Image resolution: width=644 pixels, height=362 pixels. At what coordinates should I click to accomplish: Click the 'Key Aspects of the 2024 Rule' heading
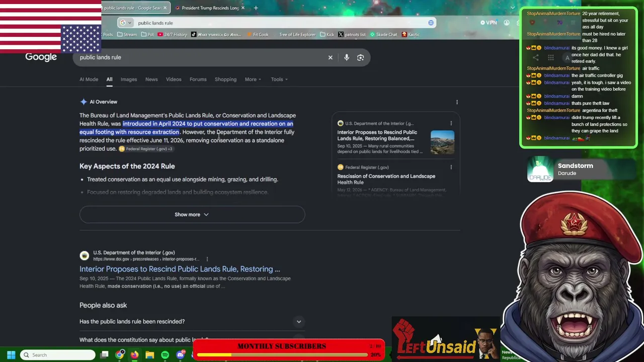[x=127, y=166]
